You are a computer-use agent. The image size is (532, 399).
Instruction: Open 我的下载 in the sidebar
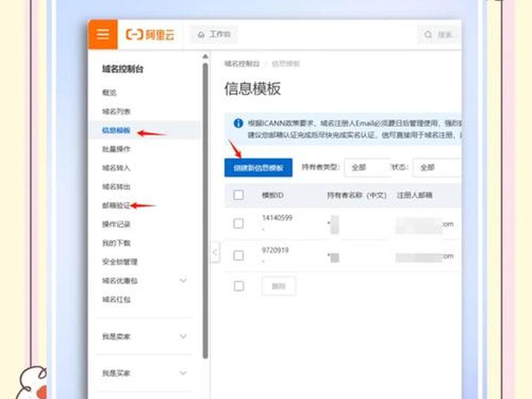[x=116, y=243]
